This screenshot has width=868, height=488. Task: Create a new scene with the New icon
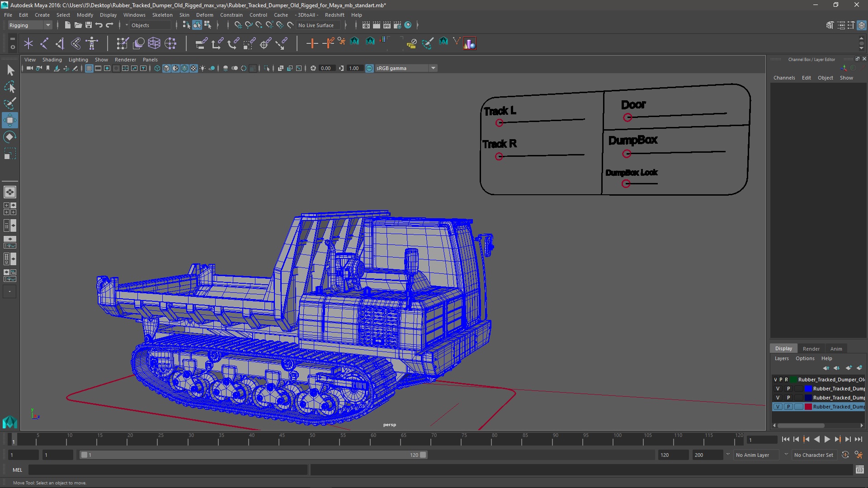[x=67, y=25]
